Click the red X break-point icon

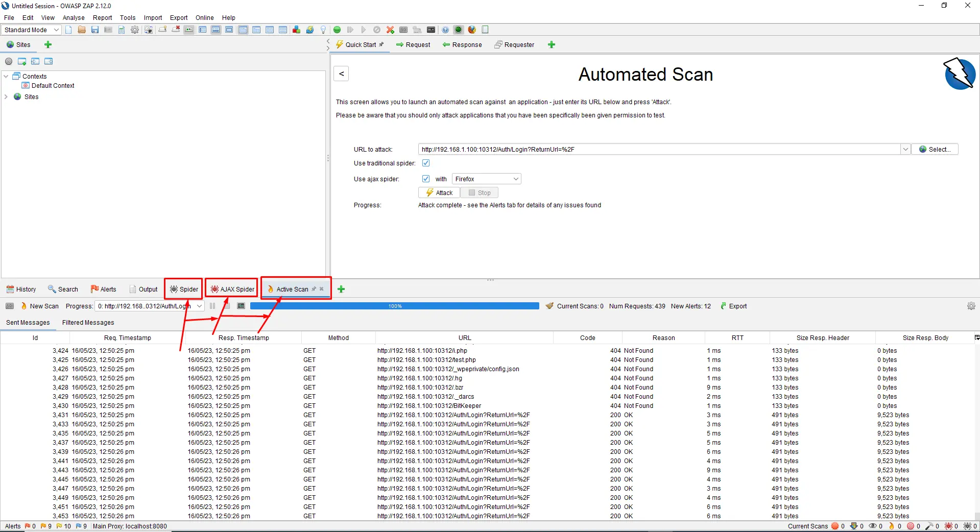click(x=390, y=30)
